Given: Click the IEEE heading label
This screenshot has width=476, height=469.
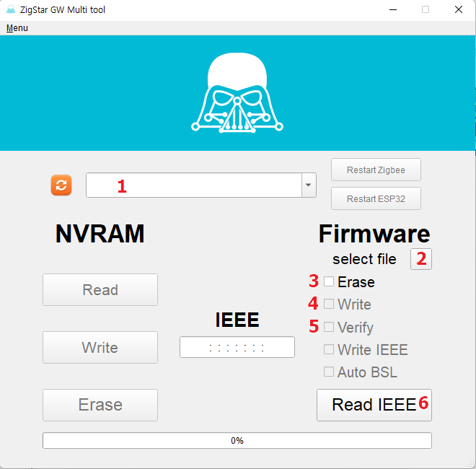Looking at the screenshot, I should pyautogui.click(x=237, y=320).
